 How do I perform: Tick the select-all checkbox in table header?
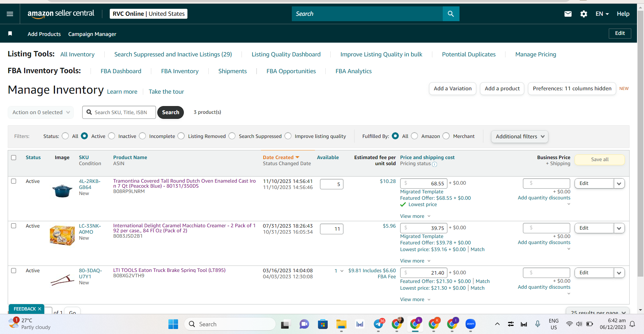point(14,158)
